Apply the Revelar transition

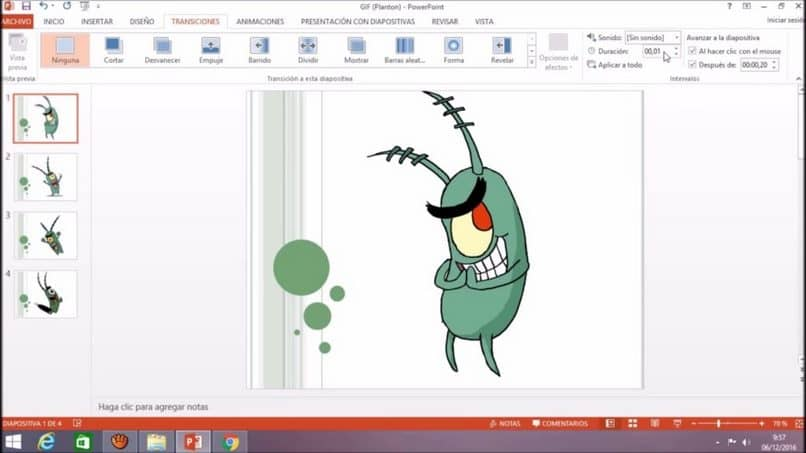pyautogui.click(x=502, y=50)
